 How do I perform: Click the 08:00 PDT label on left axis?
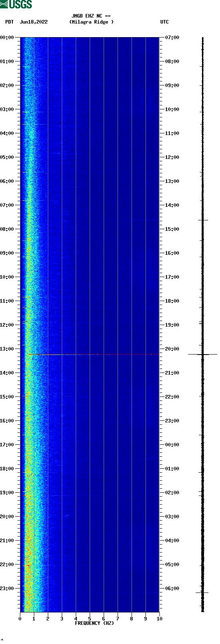click(7, 229)
